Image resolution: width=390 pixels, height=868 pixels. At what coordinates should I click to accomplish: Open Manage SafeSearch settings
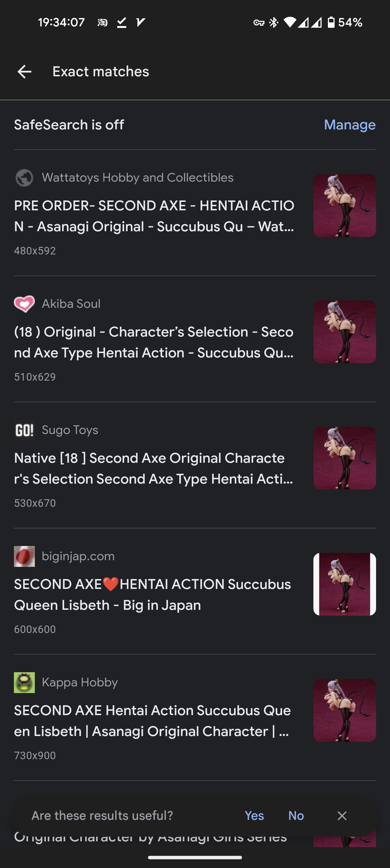tap(350, 125)
